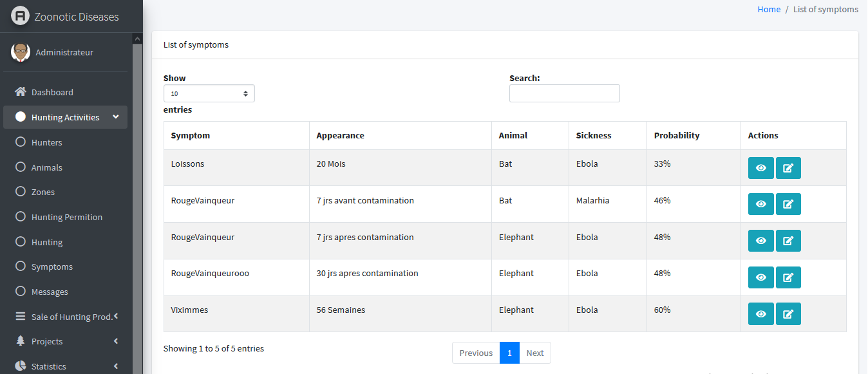Edit the Loissons symptom row
Viewport: 868px width, 374px height.
[x=788, y=168]
